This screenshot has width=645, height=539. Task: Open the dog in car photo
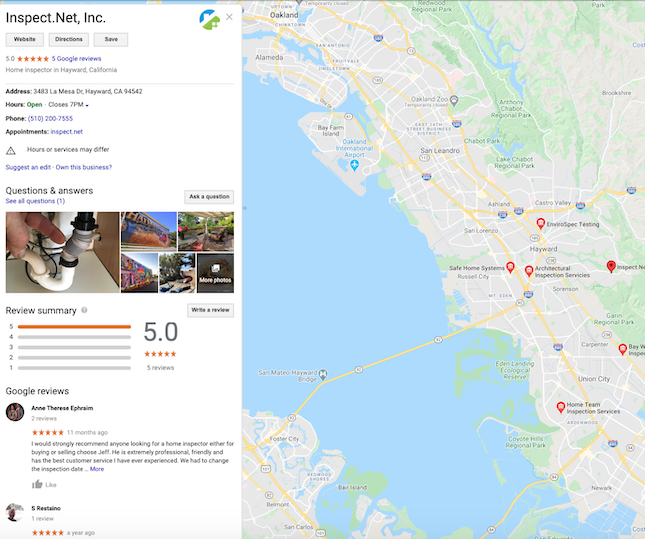pos(177,273)
